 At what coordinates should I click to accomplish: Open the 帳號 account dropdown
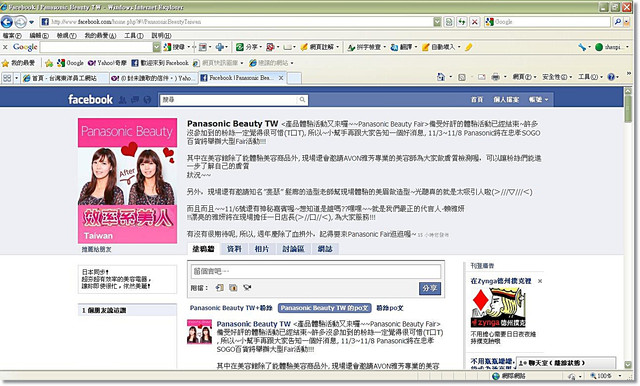point(538,100)
